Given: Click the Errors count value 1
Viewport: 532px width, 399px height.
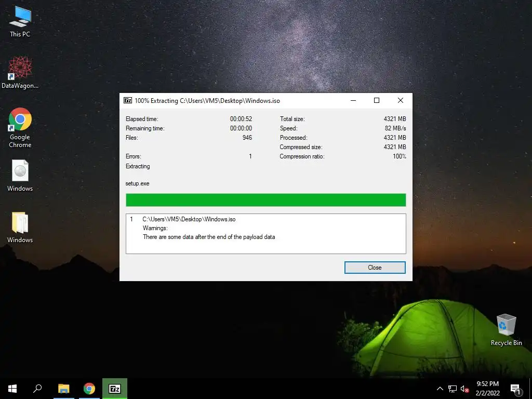Looking at the screenshot, I should (250, 156).
